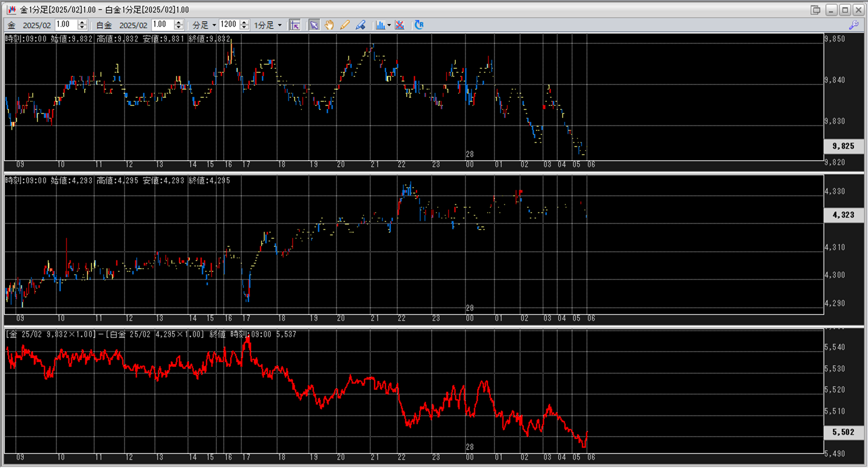Screen dimensions: 868x468
Task: Increase the 1200 bar count stepper
Action: point(245,22)
